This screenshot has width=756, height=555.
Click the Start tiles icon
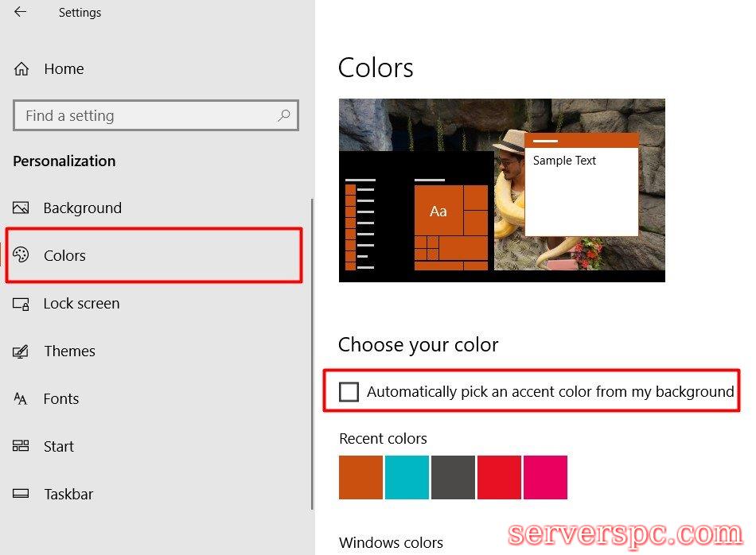[21, 446]
